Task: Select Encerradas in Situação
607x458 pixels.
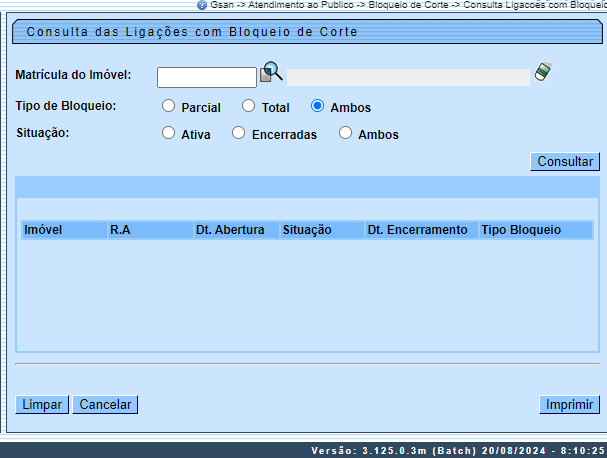Action: pyautogui.click(x=238, y=134)
